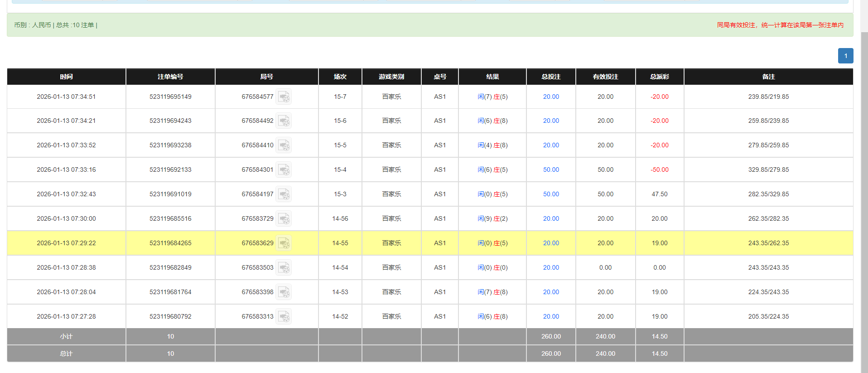Open replay icon for round 676583503
The height and width of the screenshot is (373, 868).
click(284, 268)
